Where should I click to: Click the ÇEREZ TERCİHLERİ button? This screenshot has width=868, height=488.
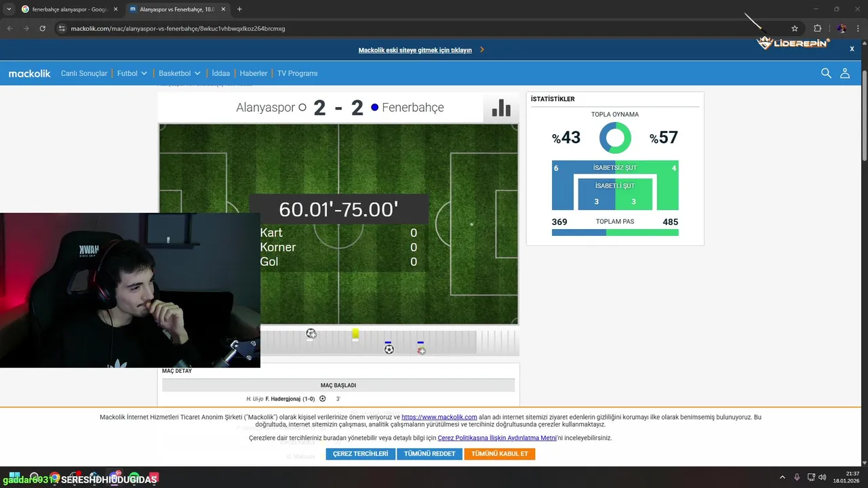coord(360,454)
